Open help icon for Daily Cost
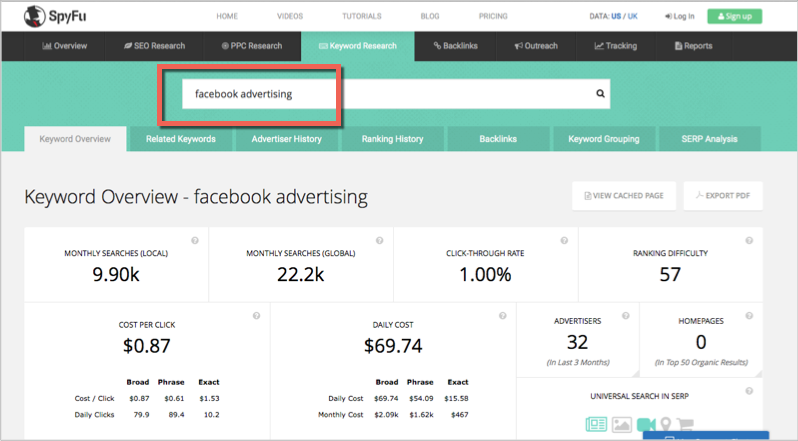798x441 pixels. pyautogui.click(x=503, y=316)
